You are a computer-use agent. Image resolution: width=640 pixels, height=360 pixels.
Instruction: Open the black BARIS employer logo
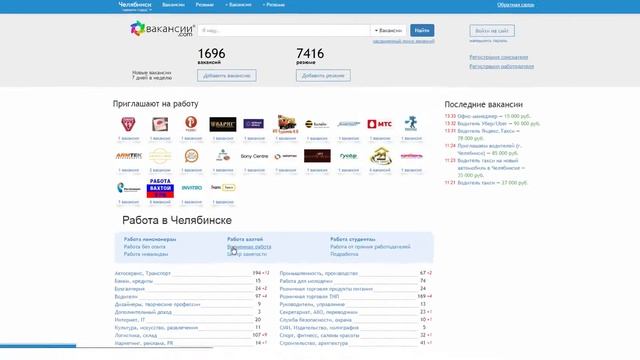pos(223,124)
